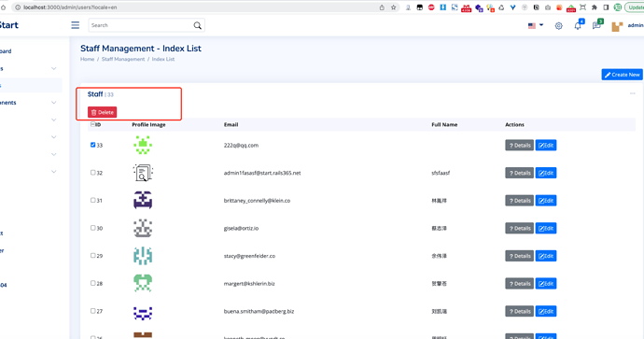Click profile image of user 31

pos(143,201)
